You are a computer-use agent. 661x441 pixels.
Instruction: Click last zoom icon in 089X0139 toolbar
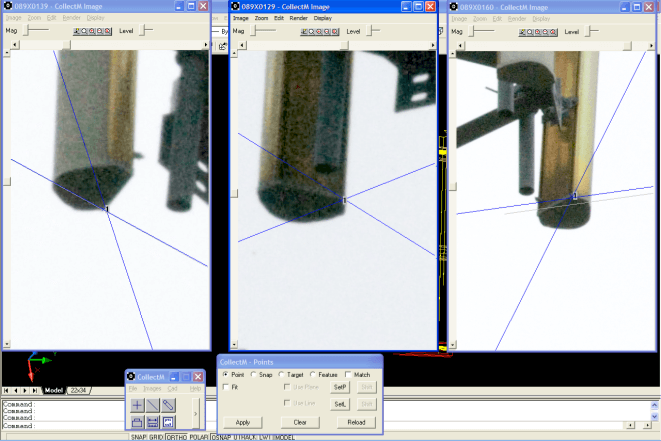click(x=107, y=31)
